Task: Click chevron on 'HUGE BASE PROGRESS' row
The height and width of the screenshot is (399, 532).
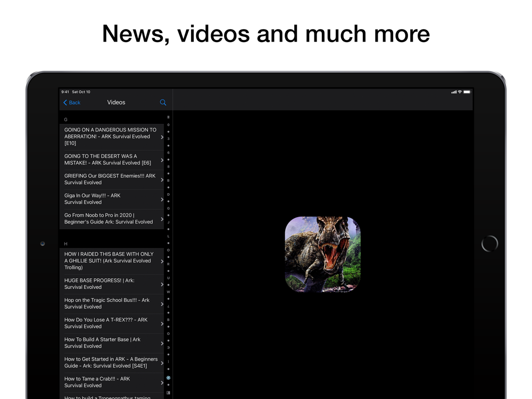Action: (x=162, y=284)
